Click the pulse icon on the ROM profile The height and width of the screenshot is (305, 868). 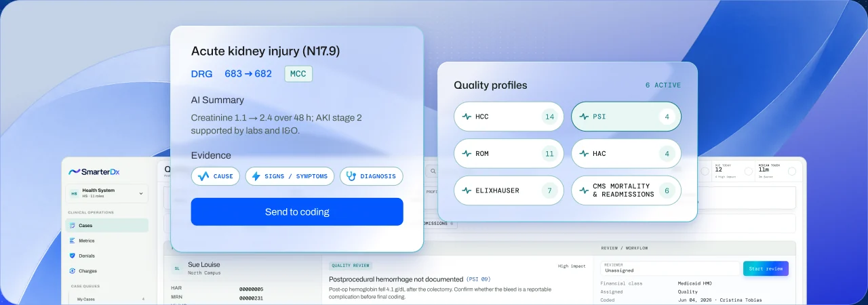point(467,154)
